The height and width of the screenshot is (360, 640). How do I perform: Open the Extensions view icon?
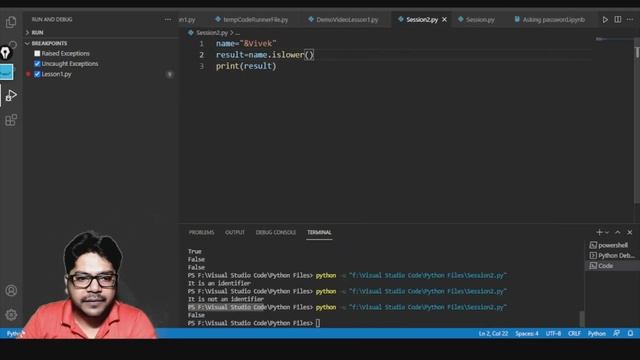(x=11, y=120)
